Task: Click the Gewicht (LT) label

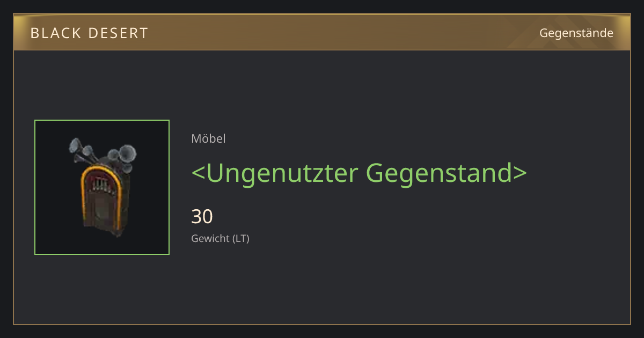Action: pyautogui.click(x=220, y=238)
